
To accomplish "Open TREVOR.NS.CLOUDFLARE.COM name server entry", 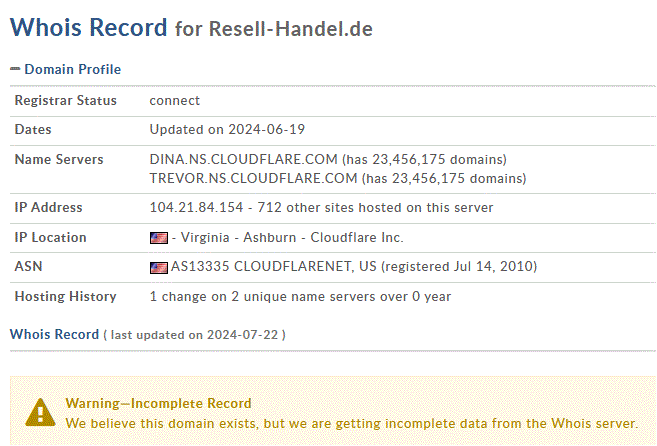I will pyautogui.click(x=253, y=179).
